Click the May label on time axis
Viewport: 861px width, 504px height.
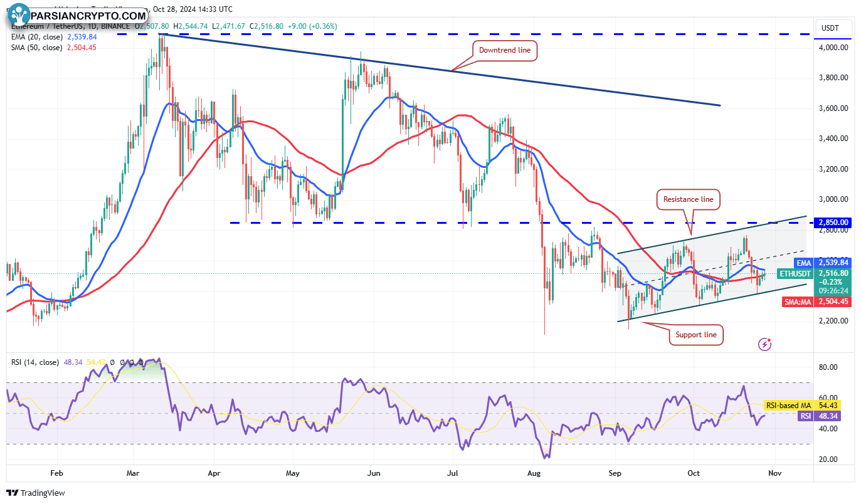(x=293, y=475)
